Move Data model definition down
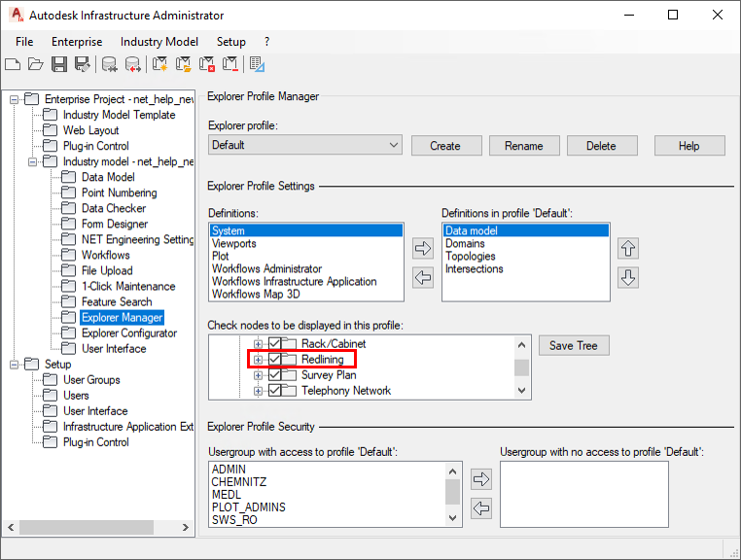 628,277
